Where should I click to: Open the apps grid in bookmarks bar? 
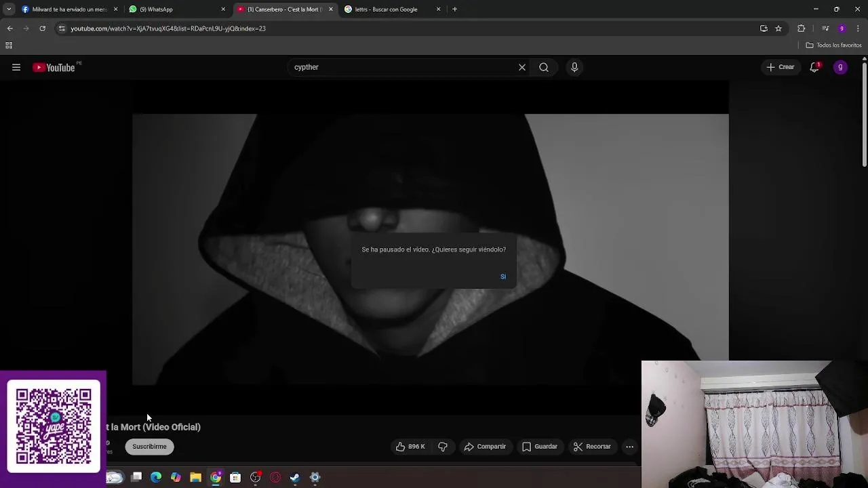click(9, 45)
